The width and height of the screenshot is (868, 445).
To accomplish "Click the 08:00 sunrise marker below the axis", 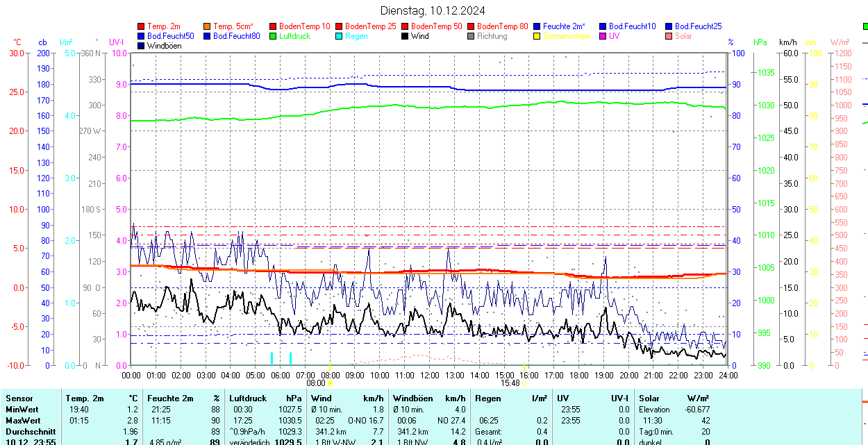I will pos(316,383).
